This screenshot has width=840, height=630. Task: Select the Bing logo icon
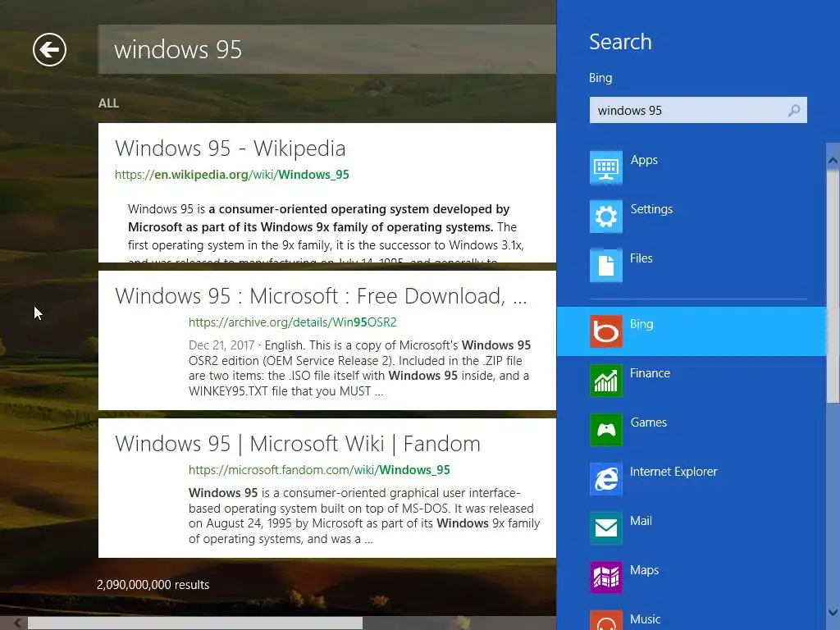(x=606, y=331)
